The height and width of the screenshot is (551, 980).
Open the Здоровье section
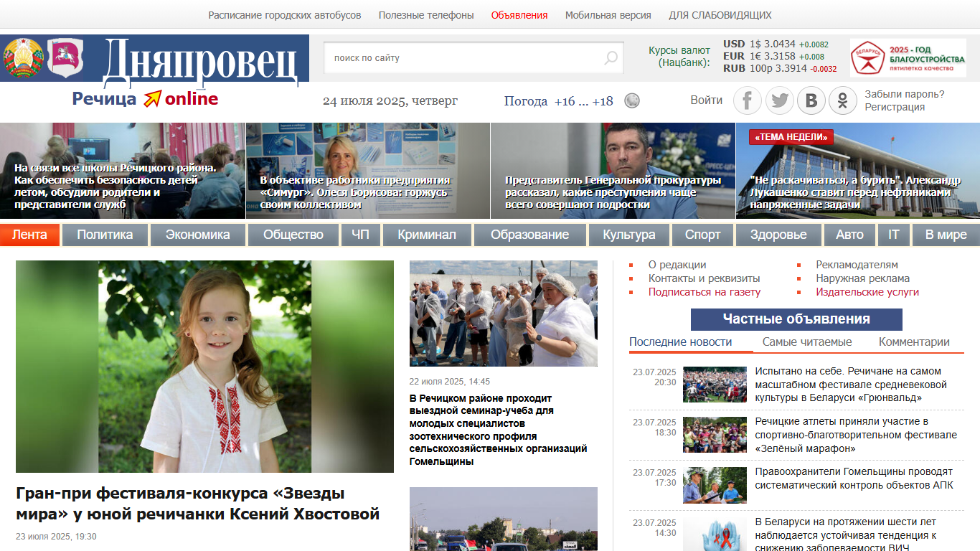click(779, 235)
